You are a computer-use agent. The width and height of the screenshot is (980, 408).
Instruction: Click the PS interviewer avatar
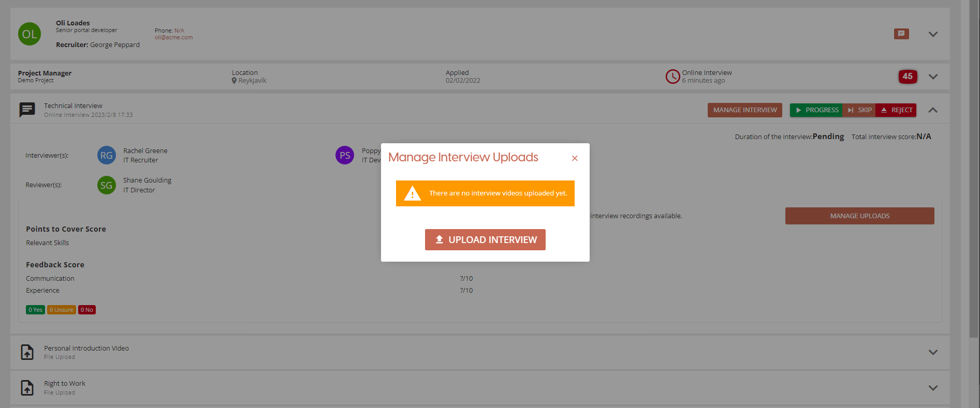pyautogui.click(x=345, y=155)
